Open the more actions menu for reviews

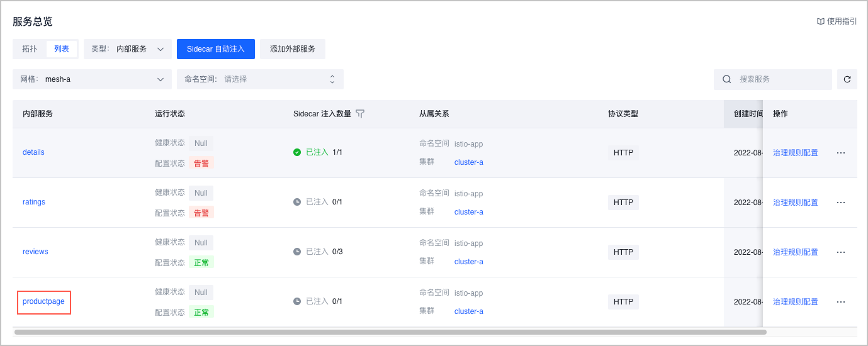pyautogui.click(x=840, y=252)
